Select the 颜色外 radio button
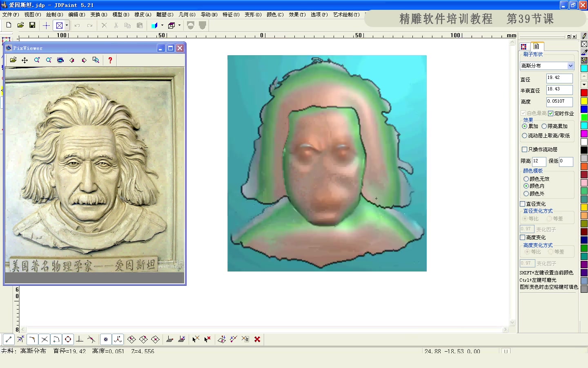This screenshot has height=368, width=588. click(526, 194)
